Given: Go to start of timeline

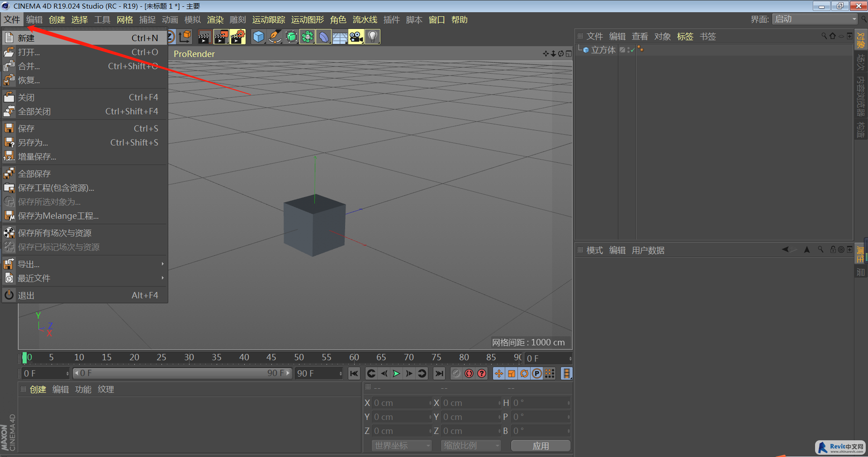Looking at the screenshot, I should click(x=354, y=373).
